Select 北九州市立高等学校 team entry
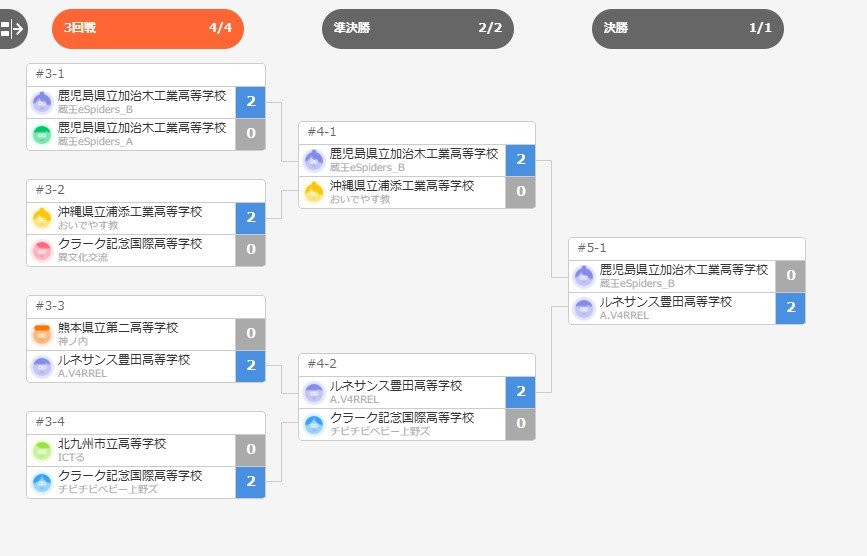867x556 pixels. click(x=132, y=450)
